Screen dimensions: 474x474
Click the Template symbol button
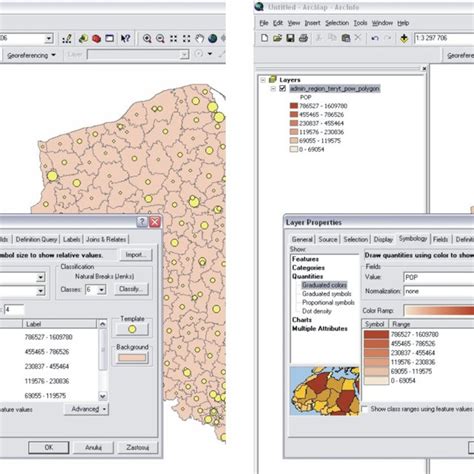[132, 329]
